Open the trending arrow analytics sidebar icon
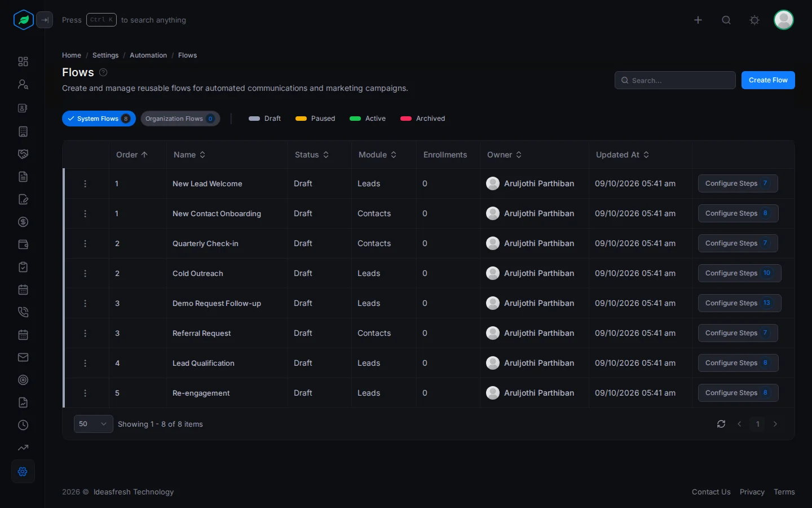 pos(23,448)
